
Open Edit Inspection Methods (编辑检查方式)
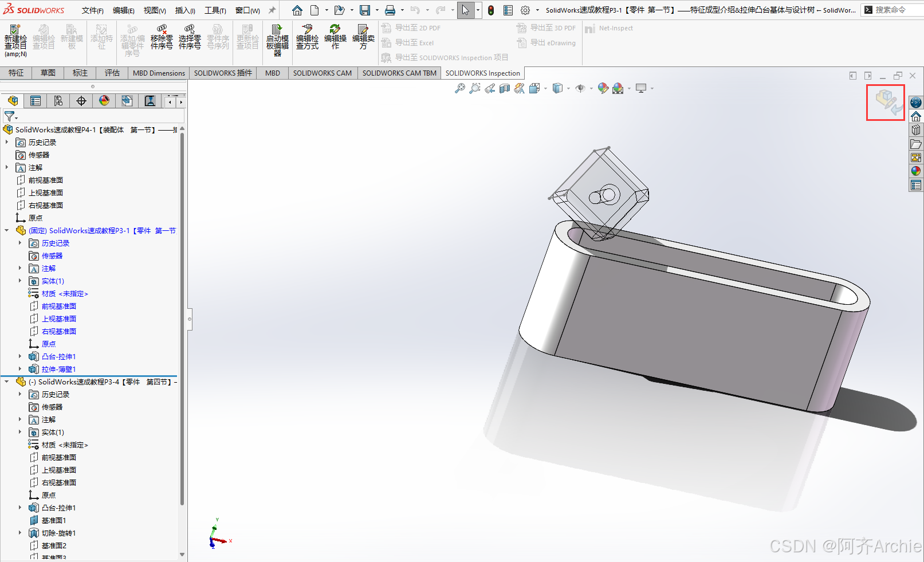click(x=307, y=37)
